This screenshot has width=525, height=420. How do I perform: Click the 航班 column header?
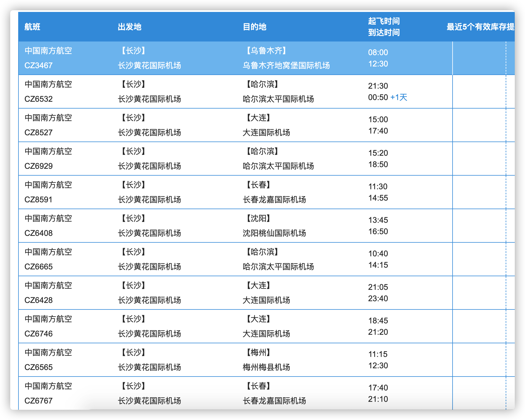[x=32, y=27]
